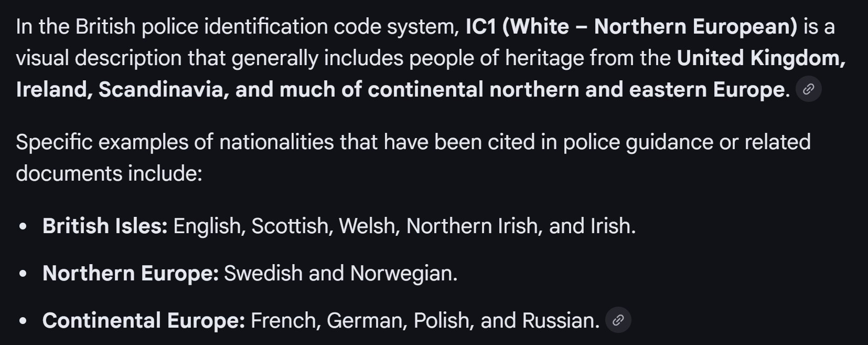Screen dimensions: 868x345
Task: Click the bold "Continental Europe:" label
Action: [x=144, y=321]
